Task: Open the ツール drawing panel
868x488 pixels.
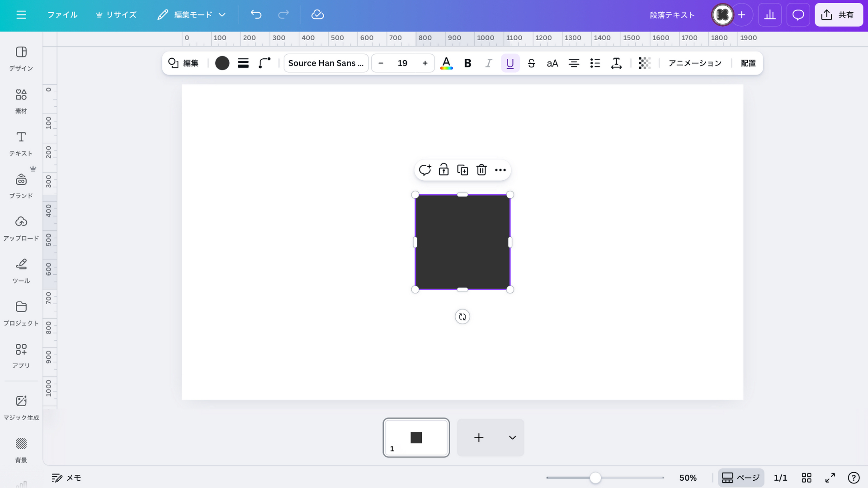Action: (21, 271)
